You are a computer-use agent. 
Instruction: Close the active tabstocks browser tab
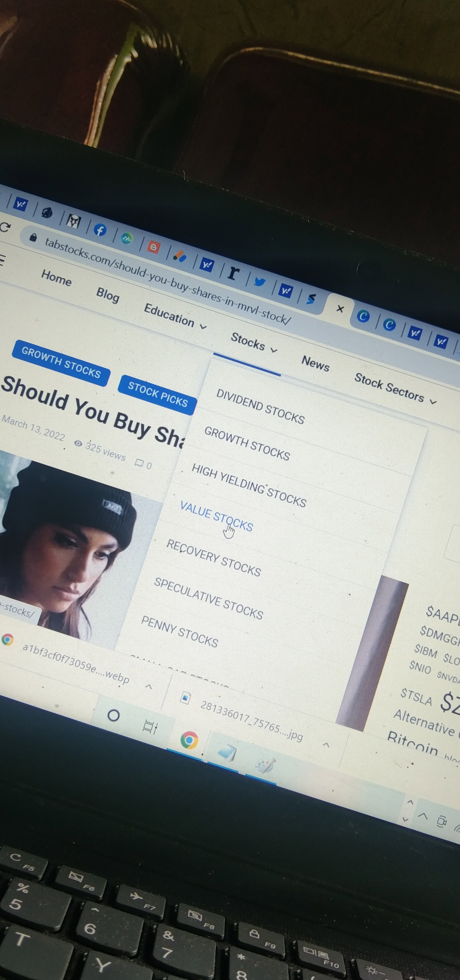point(340,309)
